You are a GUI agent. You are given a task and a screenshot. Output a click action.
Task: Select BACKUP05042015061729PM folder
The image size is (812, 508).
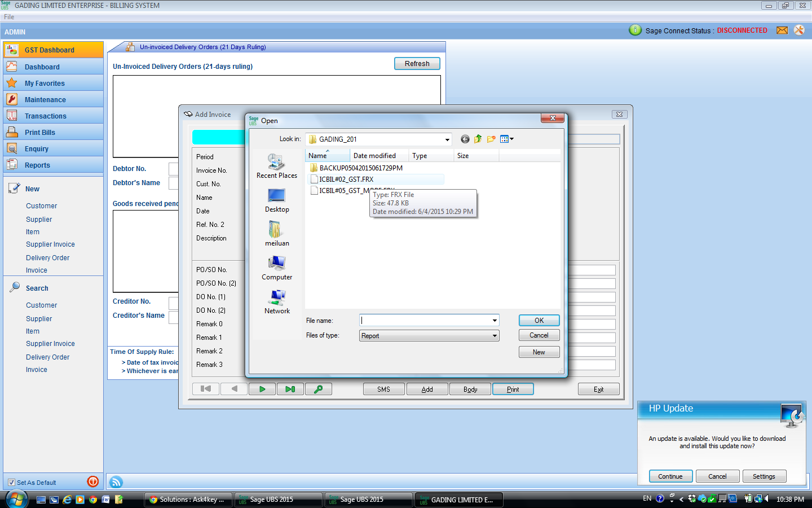(x=356, y=168)
